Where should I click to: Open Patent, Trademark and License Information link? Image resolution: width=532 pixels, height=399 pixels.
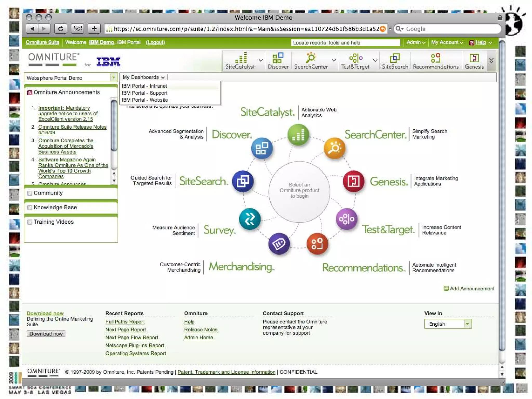coord(226,372)
